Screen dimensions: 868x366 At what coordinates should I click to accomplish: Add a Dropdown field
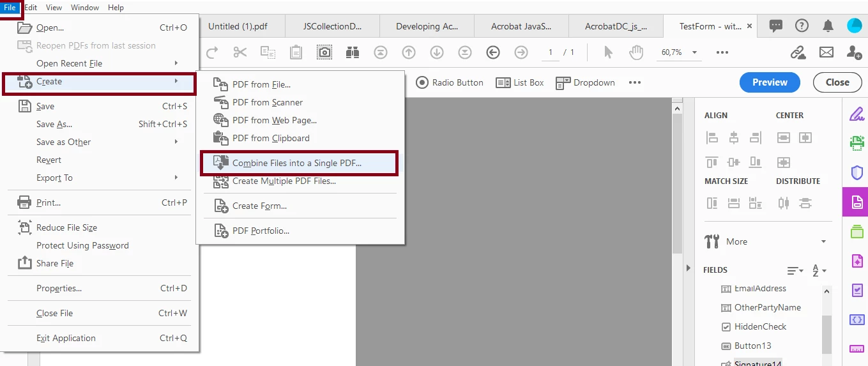tap(585, 82)
